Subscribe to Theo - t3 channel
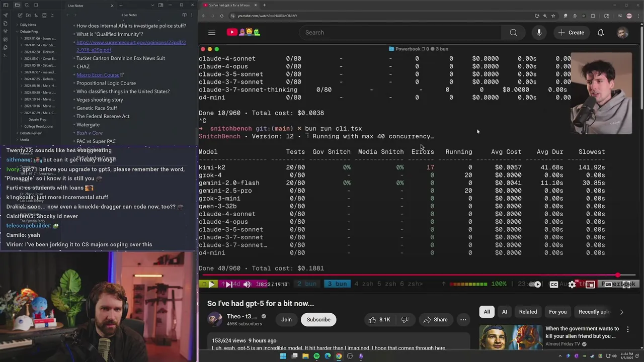644x362 pixels. [318, 320]
